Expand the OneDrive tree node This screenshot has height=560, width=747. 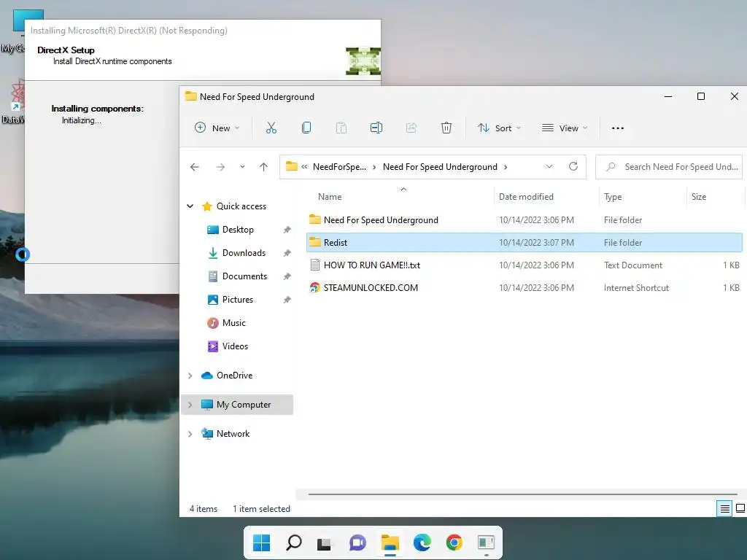[x=190, y=376]
